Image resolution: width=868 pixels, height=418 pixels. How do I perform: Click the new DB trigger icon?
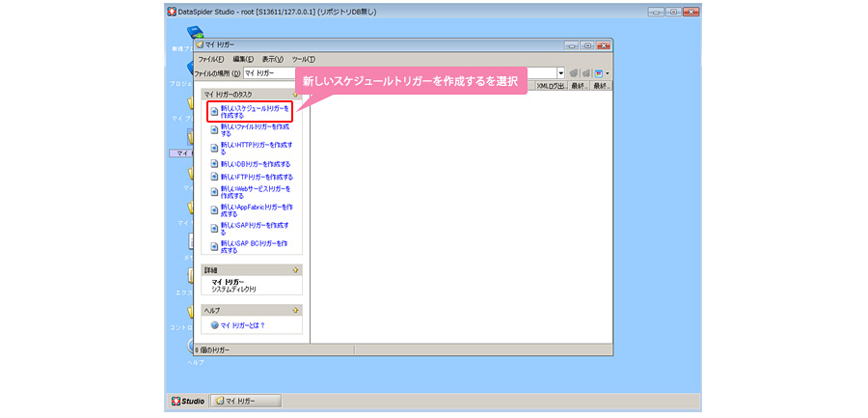click(x=214, y=164)
